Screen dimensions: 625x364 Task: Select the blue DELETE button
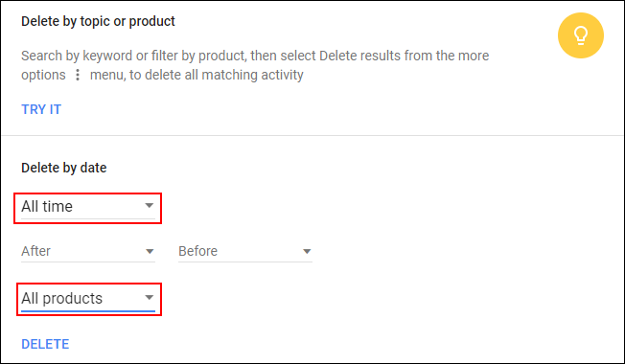pos(45,344)
